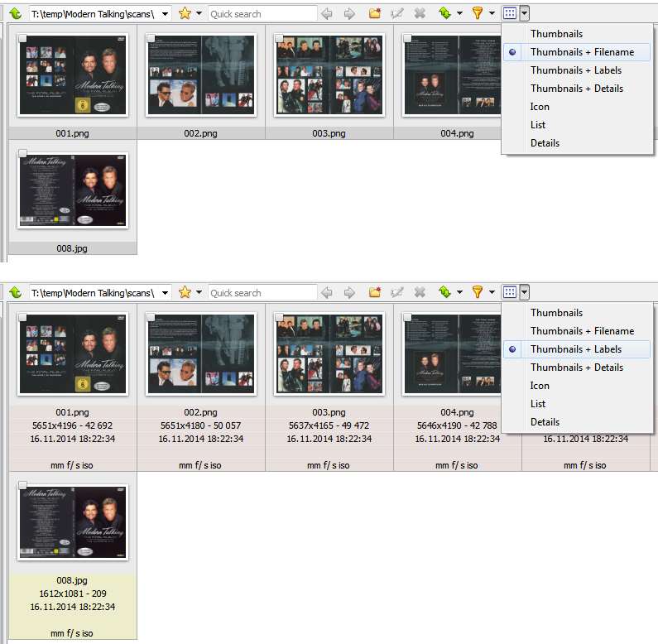
Task: Click green refresh icon in upper panel toolbar
Action: (444, 13)
